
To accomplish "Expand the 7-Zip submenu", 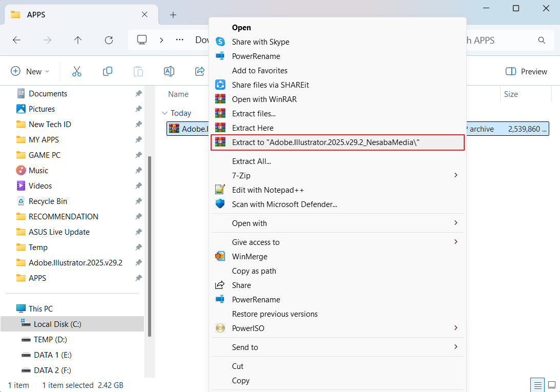I will [x=455, y=175].
